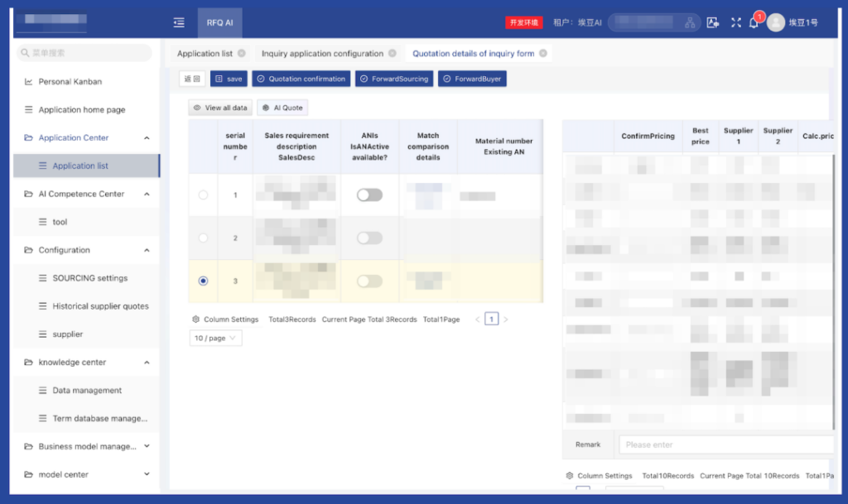Click the search magnifier icon in menu search
Screen dimensions: 848x504
point(25,52)
